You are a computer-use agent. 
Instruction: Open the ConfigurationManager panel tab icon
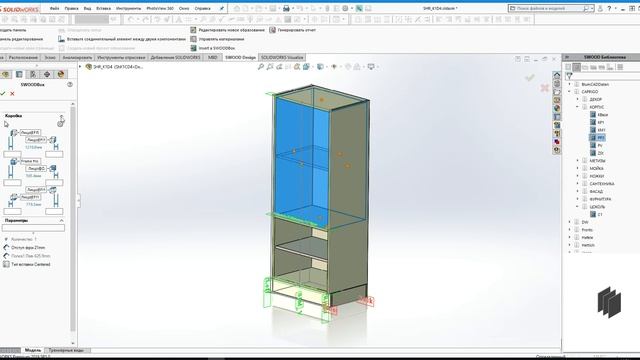[x=33, y=74]
